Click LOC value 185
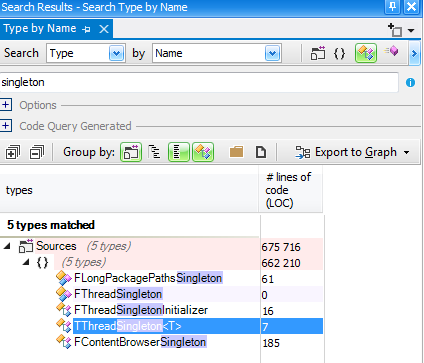This screenshot has width=424, height=363. [271, 343]
